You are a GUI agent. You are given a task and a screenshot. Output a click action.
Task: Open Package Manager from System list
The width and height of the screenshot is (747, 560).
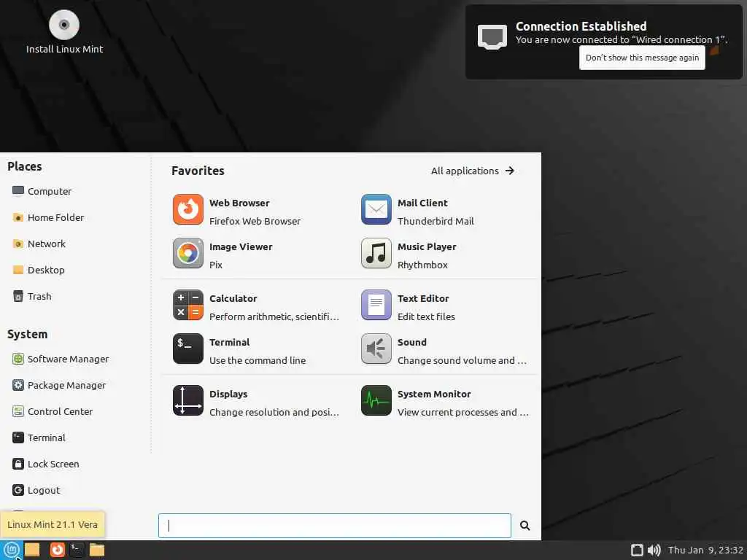pyautogui.click(x=59, y=385)
